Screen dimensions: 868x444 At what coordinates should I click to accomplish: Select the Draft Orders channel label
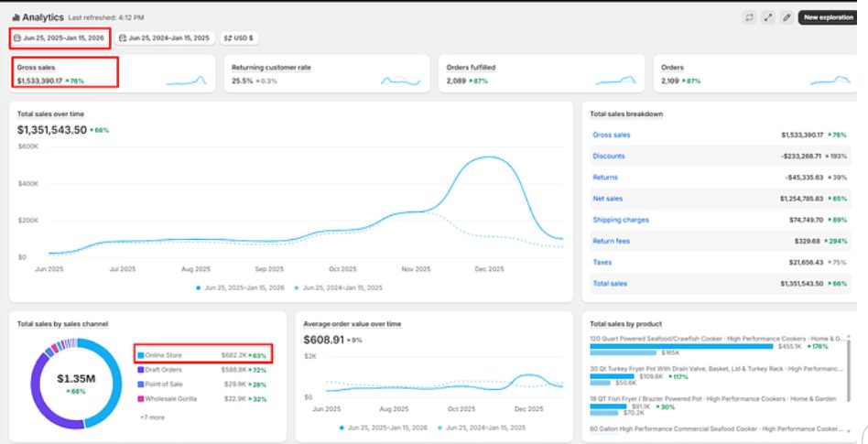pos(163,370)
